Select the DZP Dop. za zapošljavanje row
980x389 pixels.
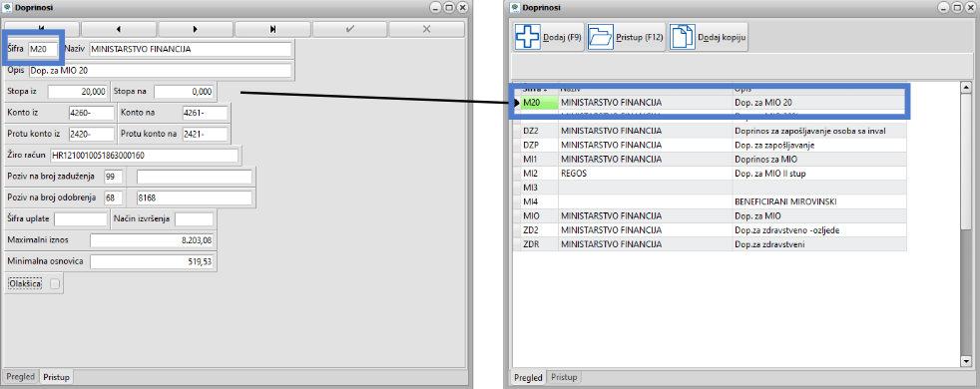(710, 145)
